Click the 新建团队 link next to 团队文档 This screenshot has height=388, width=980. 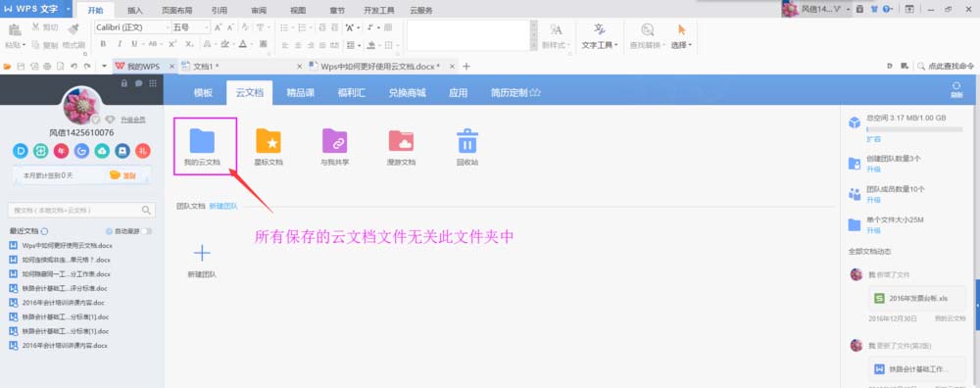coord(223,206)
